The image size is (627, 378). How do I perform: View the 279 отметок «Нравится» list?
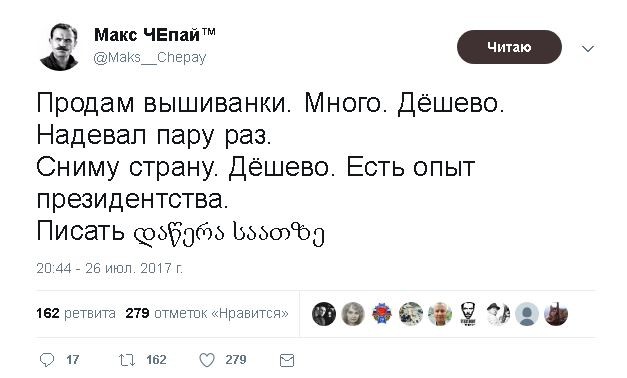(207, 313)
